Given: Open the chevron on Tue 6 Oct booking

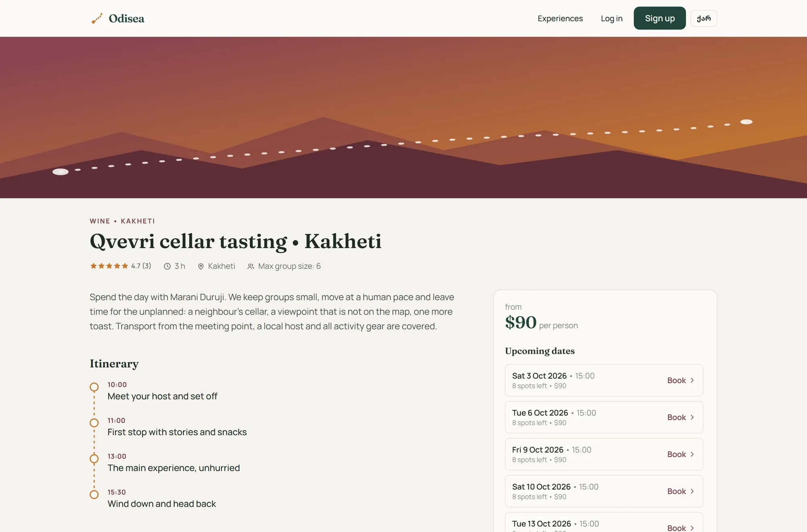Looking at the screenshot, I should 692,417.
